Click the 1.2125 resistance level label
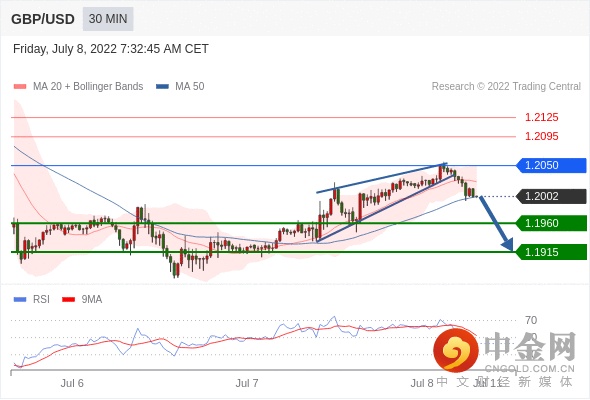590x400 pixels. click(541, 117)
